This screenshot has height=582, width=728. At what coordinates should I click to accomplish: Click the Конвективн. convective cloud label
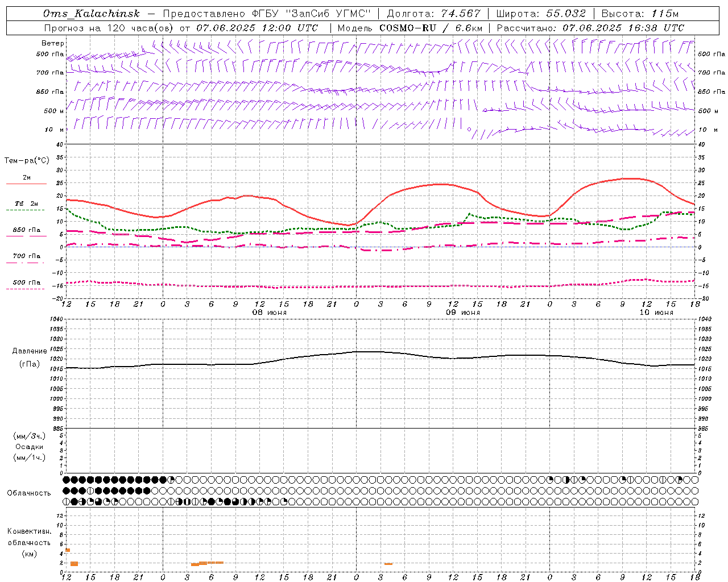(30, 531)
